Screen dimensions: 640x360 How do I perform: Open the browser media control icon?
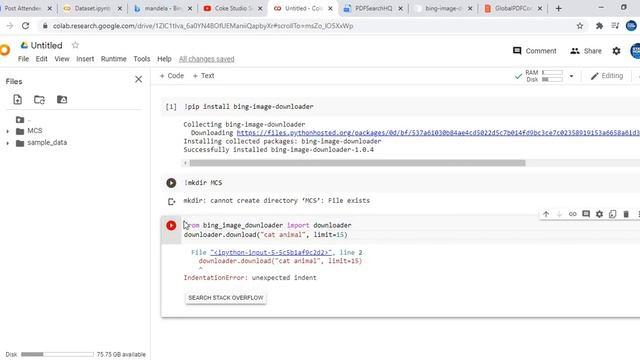pyautogui.click(x=615, y=26)
